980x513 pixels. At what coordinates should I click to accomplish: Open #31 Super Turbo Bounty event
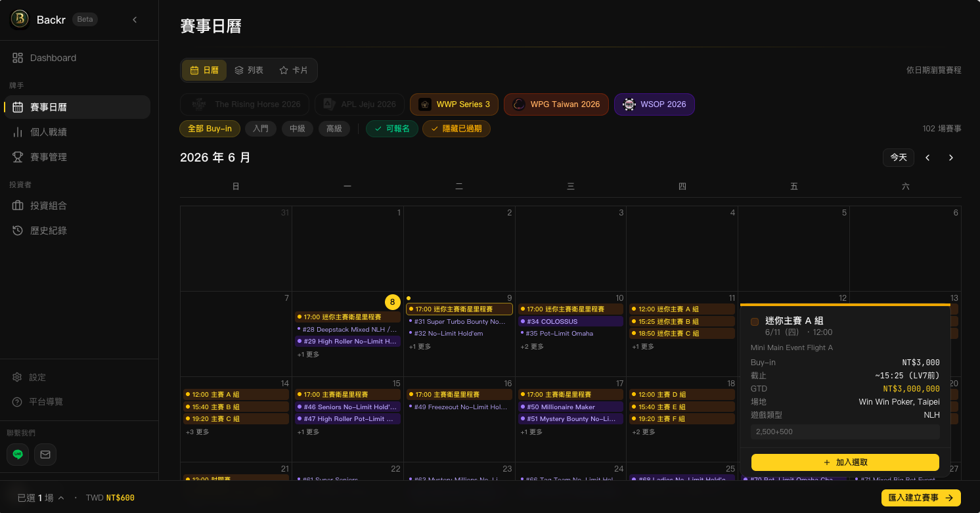coord(459,322)
